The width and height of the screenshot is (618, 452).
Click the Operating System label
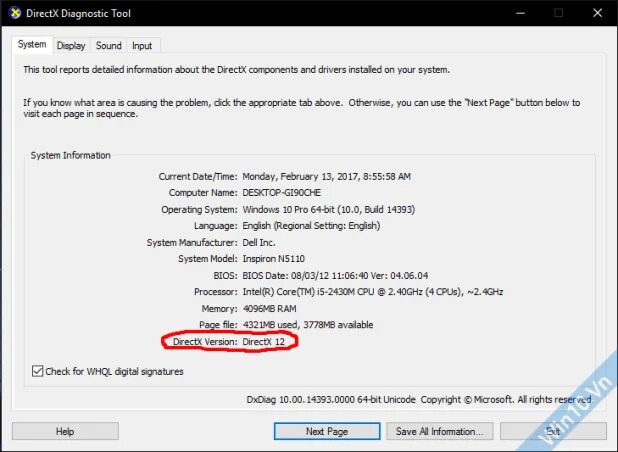point(199,209)
